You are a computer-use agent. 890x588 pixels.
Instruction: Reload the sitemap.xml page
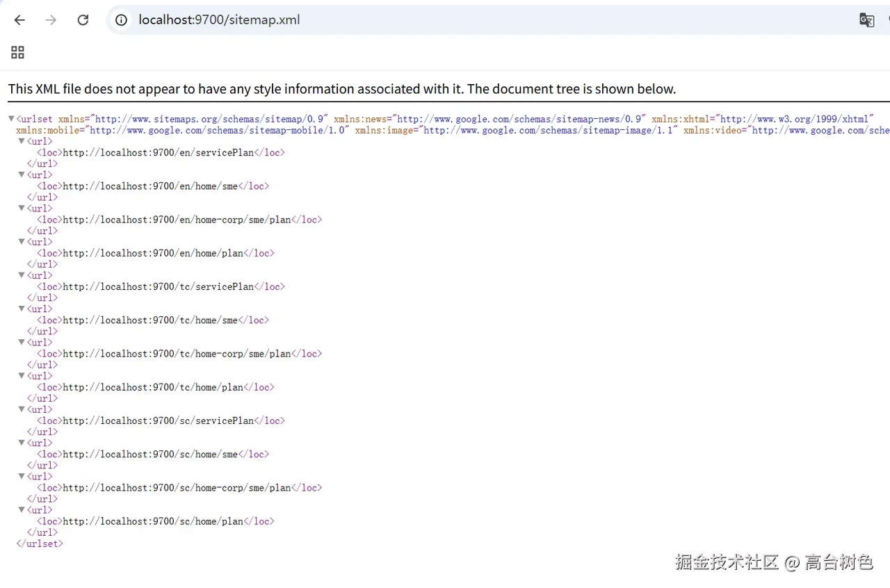coord(83,20)
